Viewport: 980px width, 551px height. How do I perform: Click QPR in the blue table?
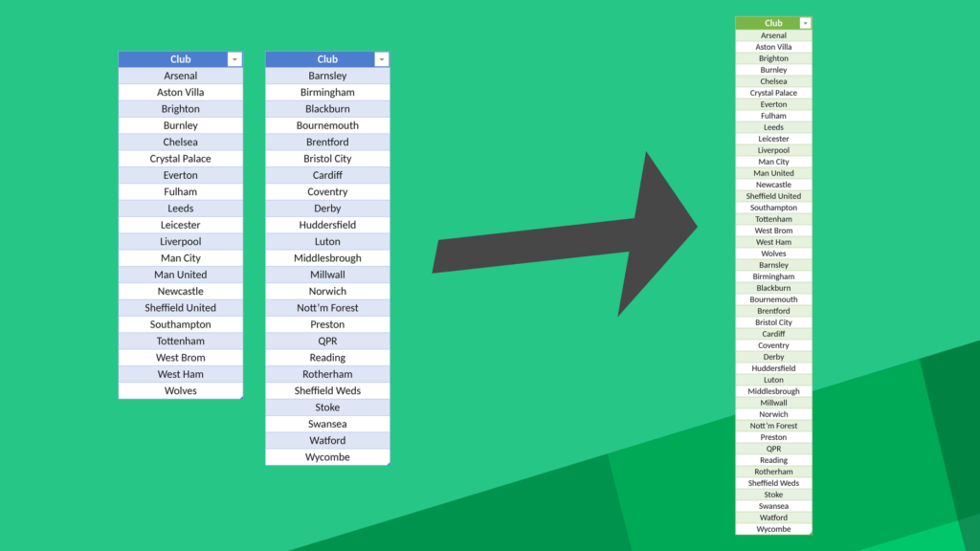click(327, 342)
